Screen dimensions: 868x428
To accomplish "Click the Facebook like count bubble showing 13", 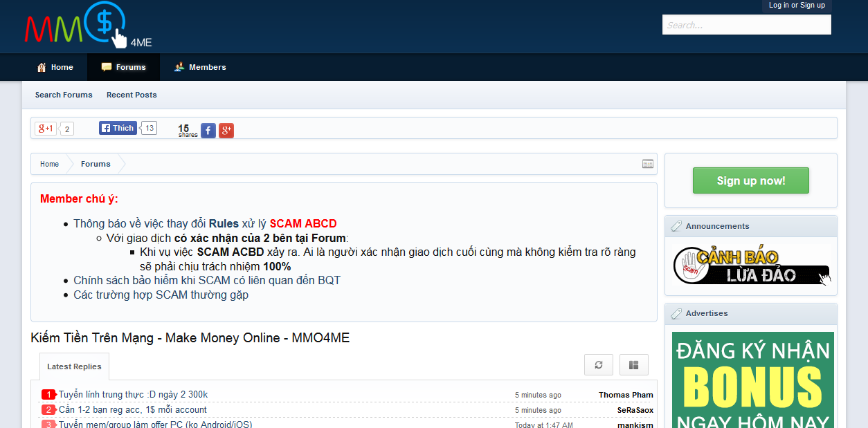I will 150,128.
